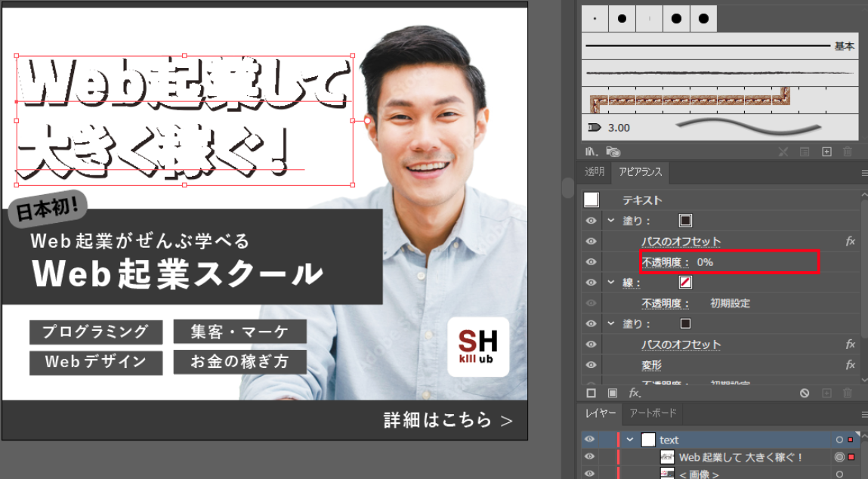
Task: Open the Layers panel menu
Action: (864, 414)
